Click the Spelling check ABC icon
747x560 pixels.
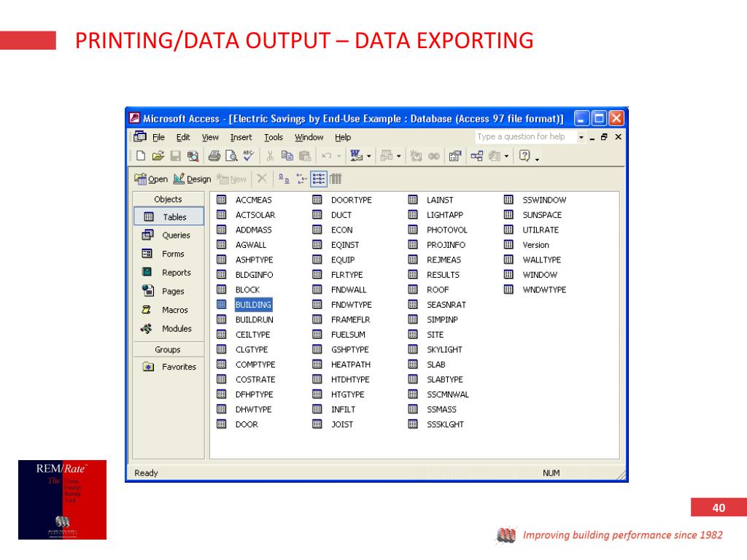(x=248, y=156)
